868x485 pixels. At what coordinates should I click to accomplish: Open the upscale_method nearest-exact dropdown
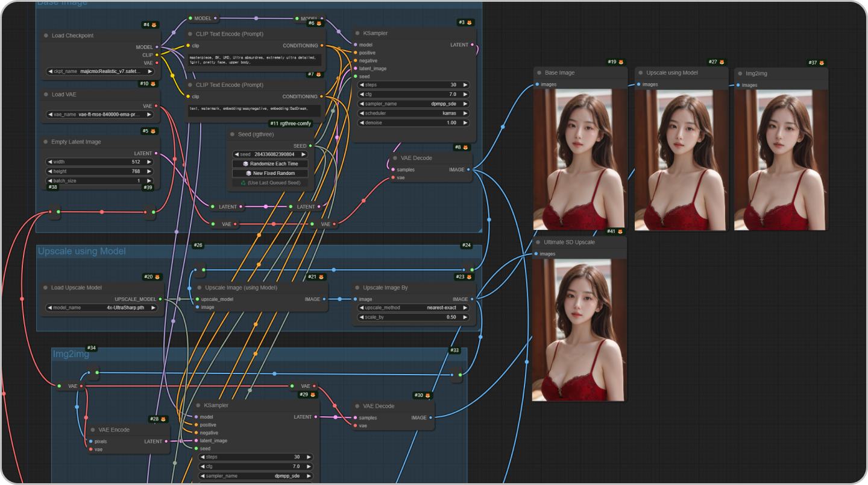point(414,308)
